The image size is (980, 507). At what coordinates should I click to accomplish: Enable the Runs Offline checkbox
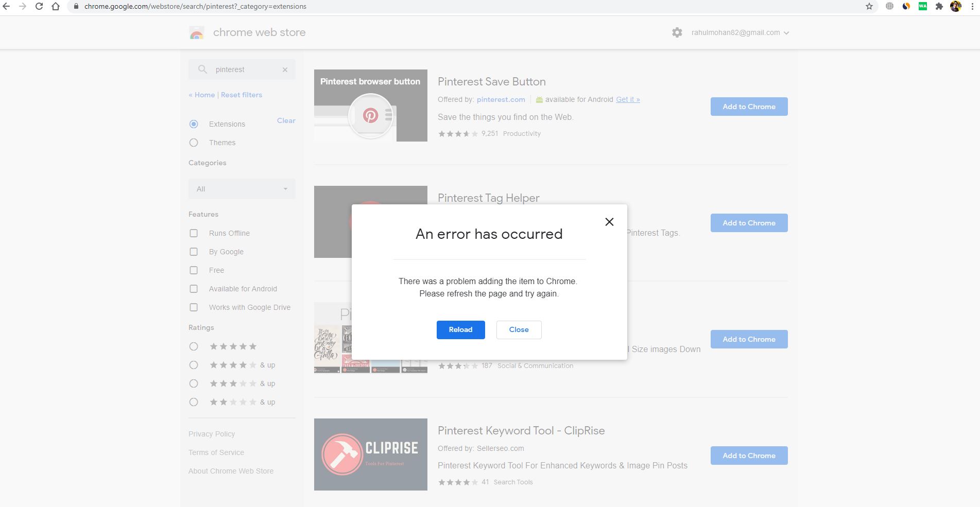coord(194,233)
